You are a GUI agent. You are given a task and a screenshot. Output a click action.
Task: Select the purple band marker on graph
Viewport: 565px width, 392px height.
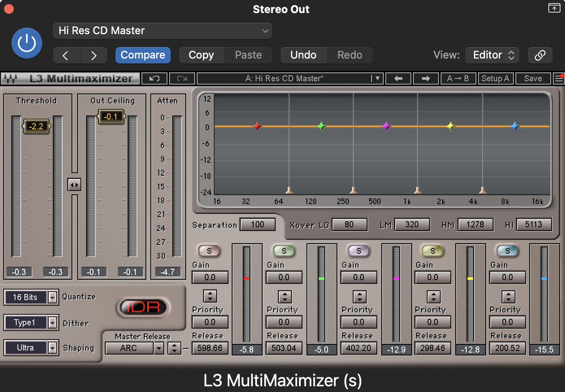pyautogui.click(x=386, y=126)
